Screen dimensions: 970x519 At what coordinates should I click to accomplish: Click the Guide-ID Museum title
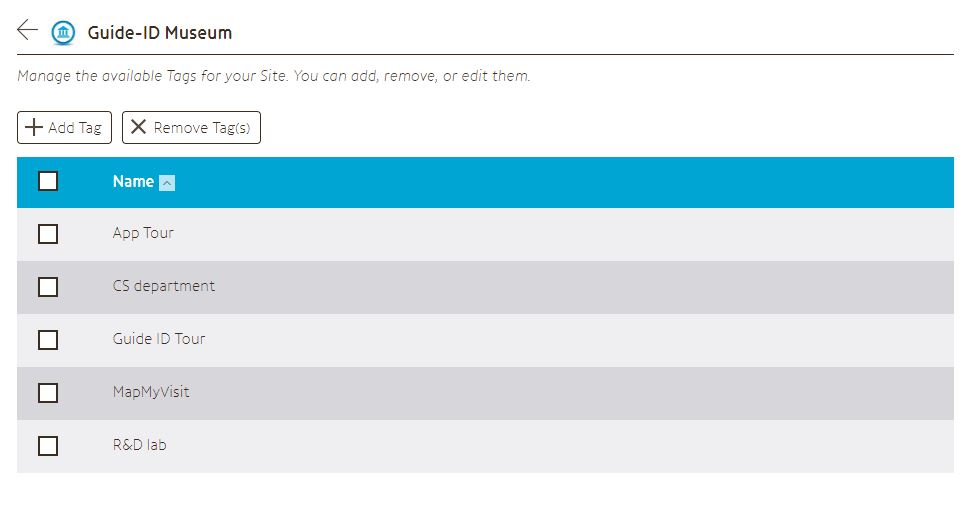coord(160,33)
